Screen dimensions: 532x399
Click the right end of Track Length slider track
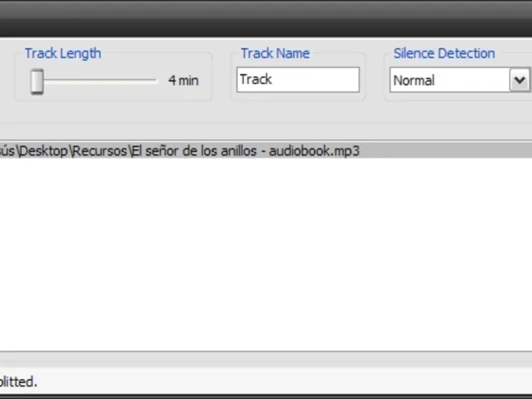point(154,80)
